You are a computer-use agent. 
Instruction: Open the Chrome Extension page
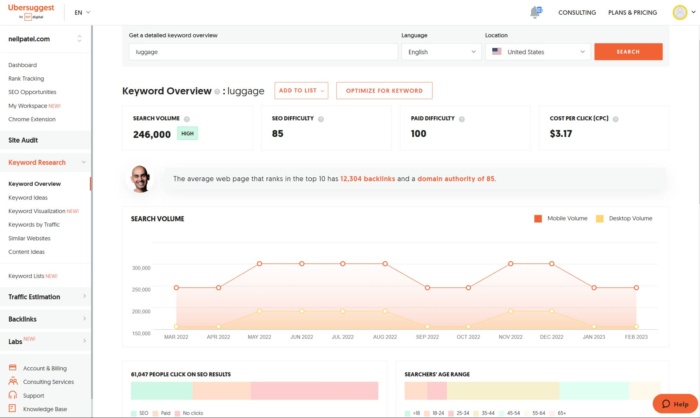[32, 119]
